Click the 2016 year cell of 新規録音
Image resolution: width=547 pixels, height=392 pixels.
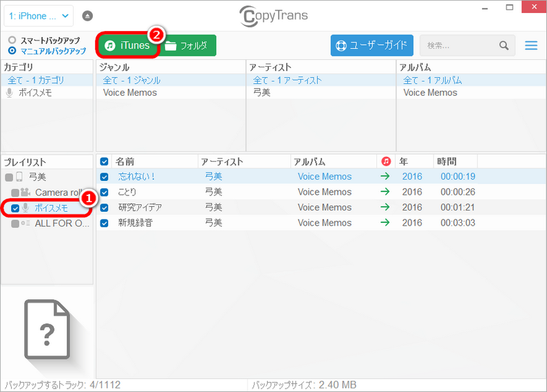click(412, 223)
